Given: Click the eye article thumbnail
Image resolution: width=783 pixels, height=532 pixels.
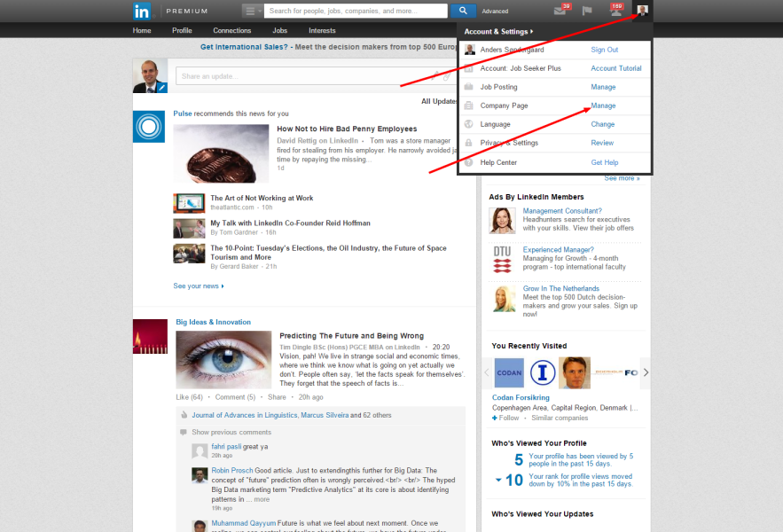Looking at the screenshot, I should coord(223,360).
